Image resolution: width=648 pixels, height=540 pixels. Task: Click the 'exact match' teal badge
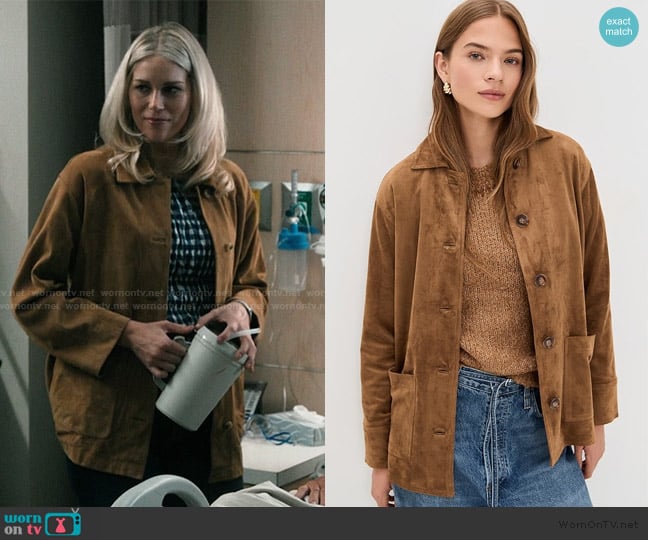tap(619, 26)
